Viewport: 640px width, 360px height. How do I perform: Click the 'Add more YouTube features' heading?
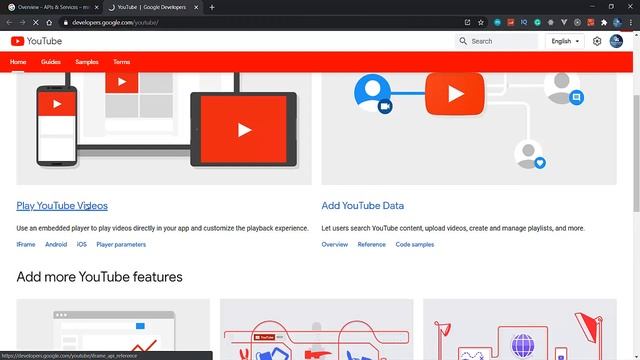tap(100, 277)
